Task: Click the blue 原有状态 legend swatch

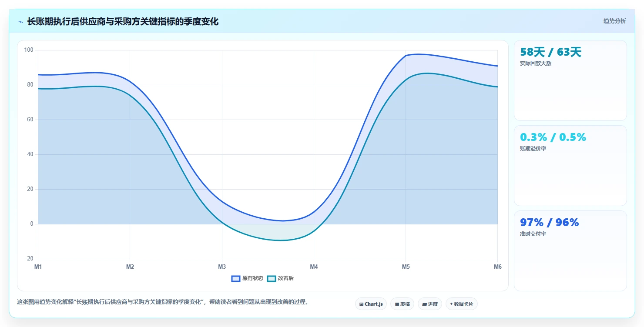Action: pyautogui.click(x=236, y=278)
